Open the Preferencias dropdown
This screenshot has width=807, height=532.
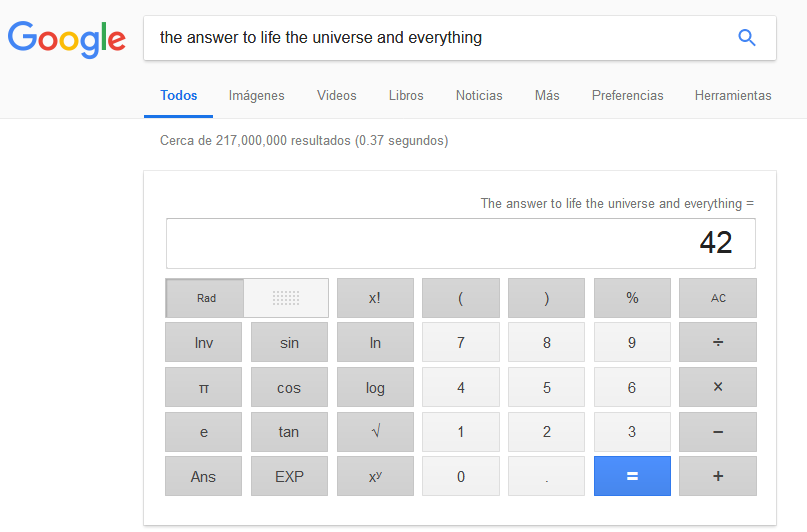pos(627,96)
